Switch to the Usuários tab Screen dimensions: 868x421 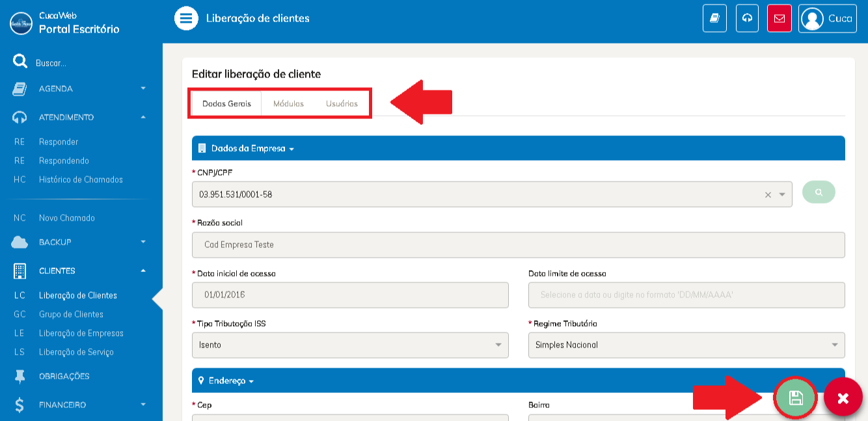[342, 103]
